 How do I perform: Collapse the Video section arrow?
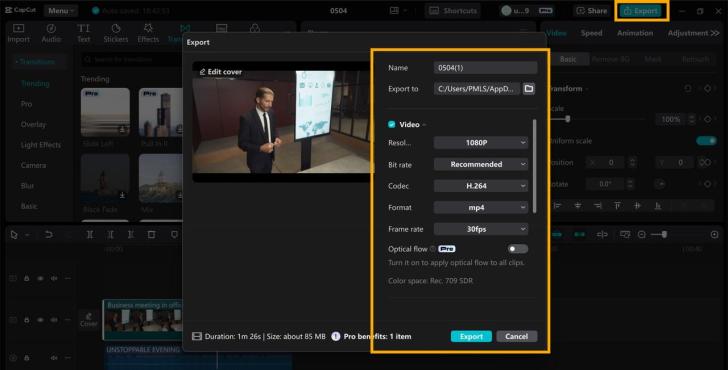424,125
